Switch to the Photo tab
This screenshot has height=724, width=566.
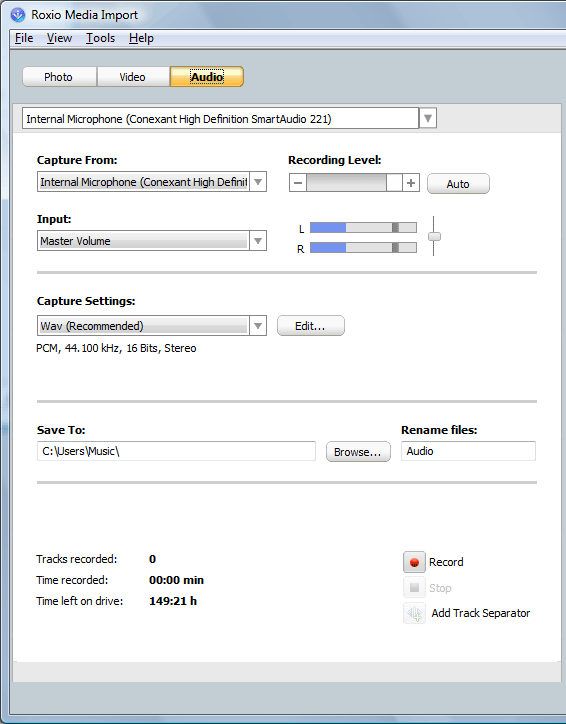59,77
